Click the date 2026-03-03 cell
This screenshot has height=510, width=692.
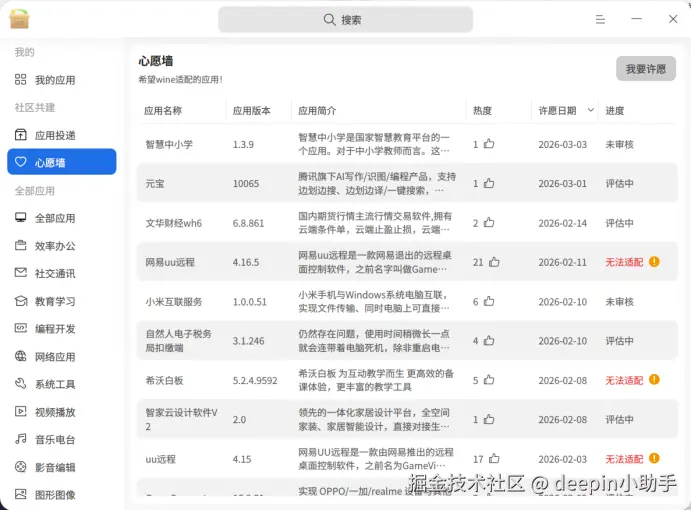point(562,144)
